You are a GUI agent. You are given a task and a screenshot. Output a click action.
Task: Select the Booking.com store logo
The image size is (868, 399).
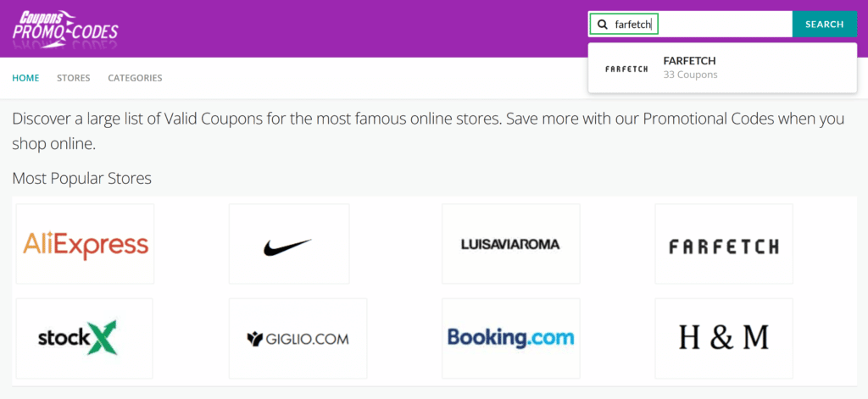511,337
